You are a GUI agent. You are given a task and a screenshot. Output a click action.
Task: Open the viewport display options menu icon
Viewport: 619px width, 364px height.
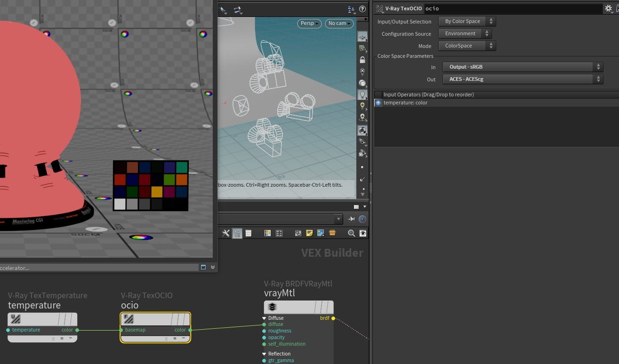point(352,9)
